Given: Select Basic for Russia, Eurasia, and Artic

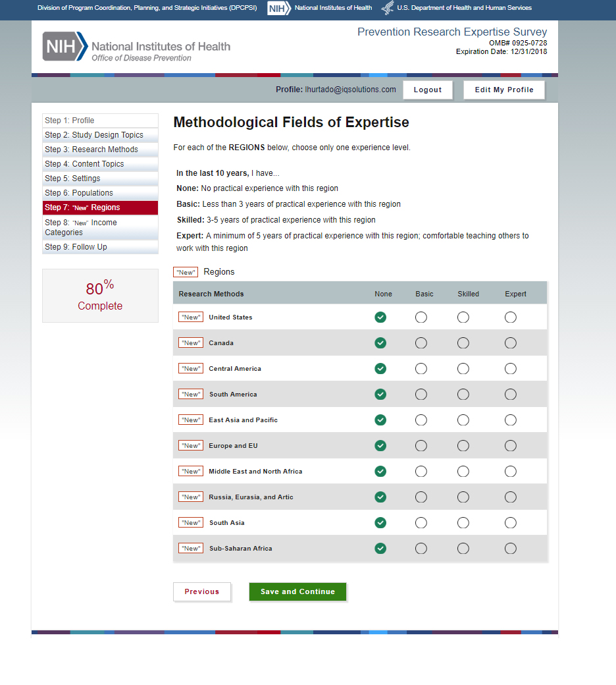Looking at the screenshot, I should click(421, 497).
